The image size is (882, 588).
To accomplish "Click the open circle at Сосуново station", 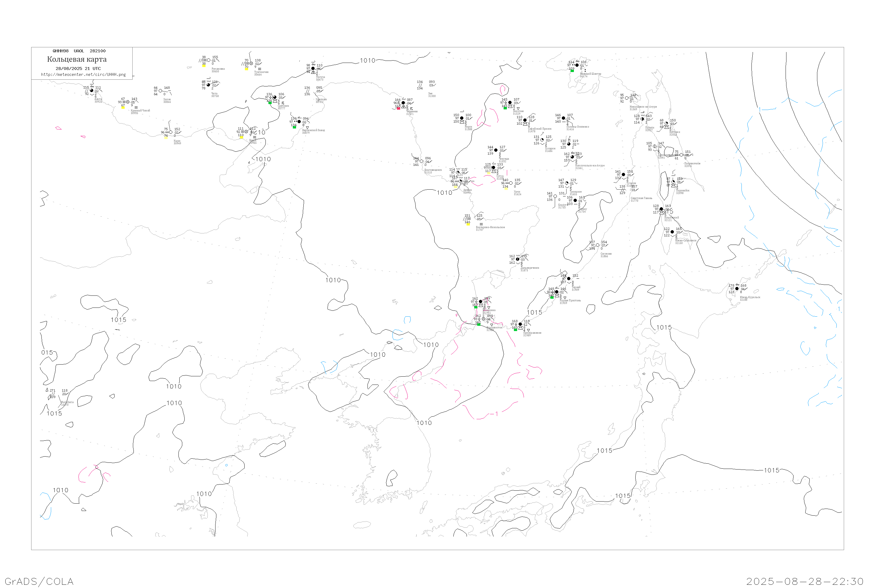I will [x=597, y=245].
